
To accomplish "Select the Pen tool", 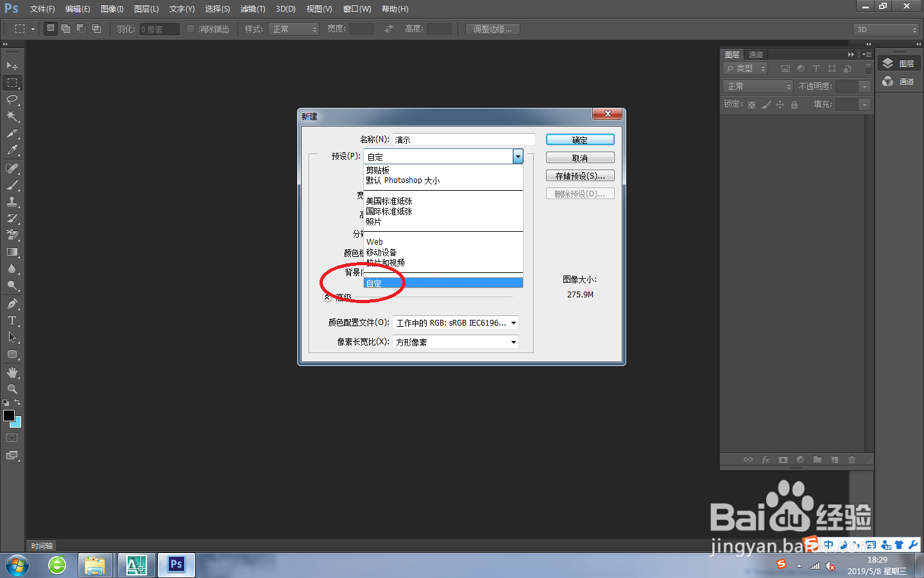I will pos(12,304).
